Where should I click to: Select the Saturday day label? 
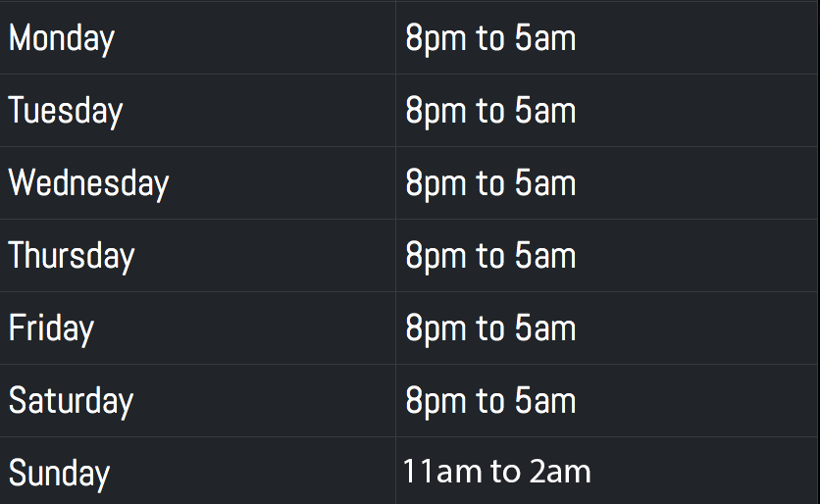[x=71, y=401]
